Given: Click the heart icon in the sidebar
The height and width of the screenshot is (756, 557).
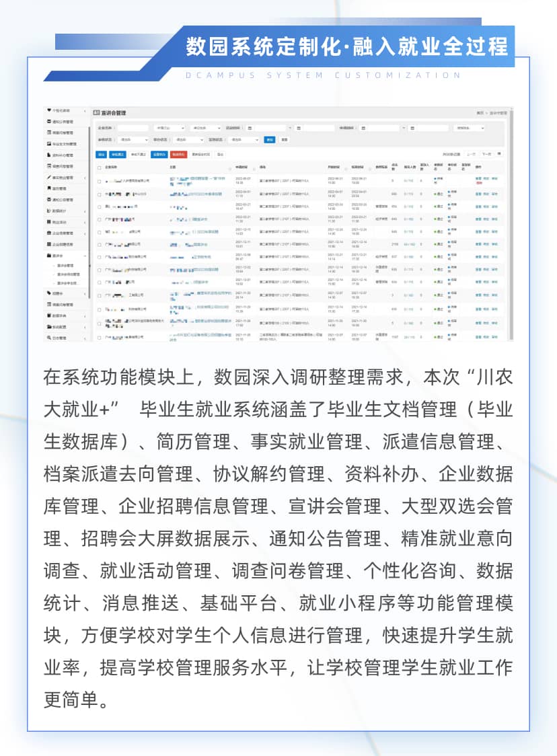Looking at the screenshot, I should click(49, 110).
